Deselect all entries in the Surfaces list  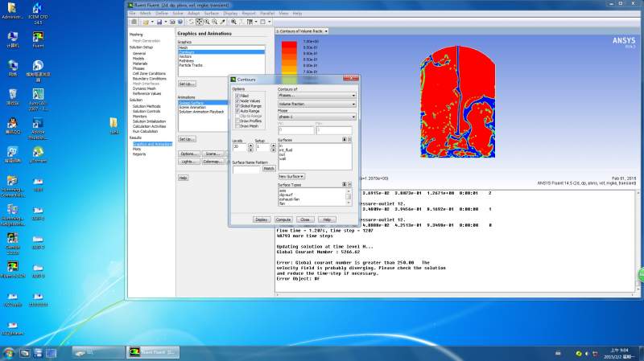click(349, 139)
